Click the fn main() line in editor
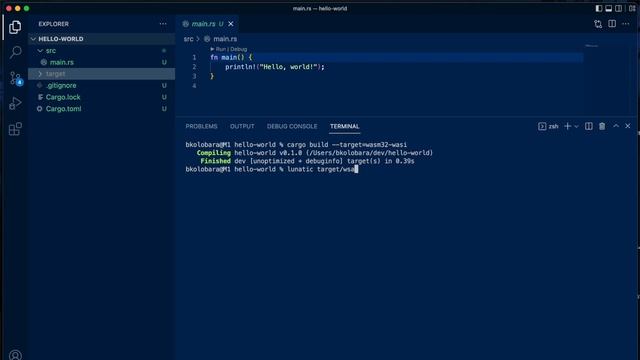 click(231, 58)
